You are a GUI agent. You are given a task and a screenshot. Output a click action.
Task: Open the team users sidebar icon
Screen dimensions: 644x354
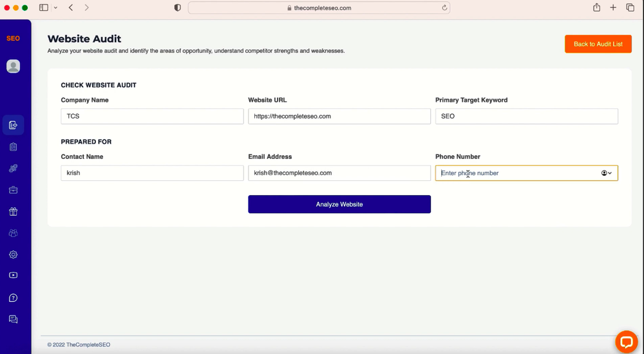click(13, 233)
